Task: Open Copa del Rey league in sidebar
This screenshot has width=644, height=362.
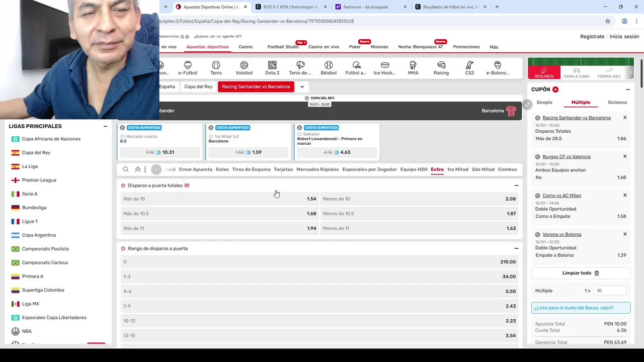Action: click(36, 153)
